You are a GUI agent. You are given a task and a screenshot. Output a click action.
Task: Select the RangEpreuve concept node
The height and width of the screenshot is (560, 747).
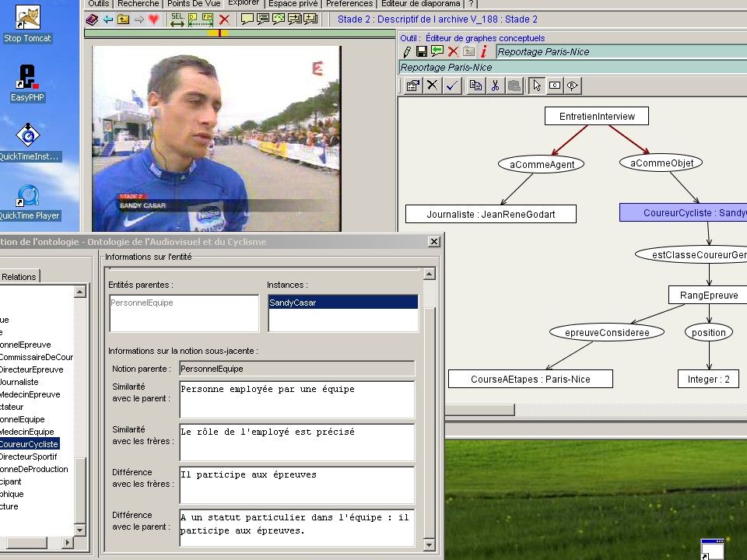708,296
